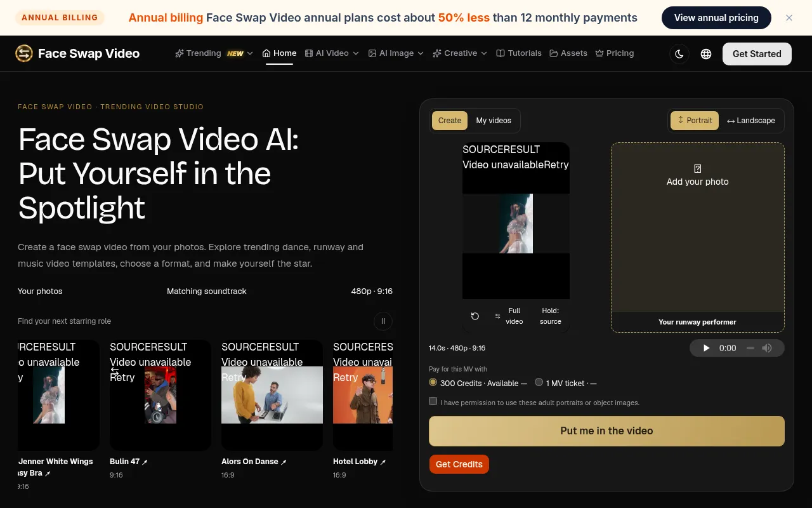
Task: Click the arrow icon next to Hotel Lobby
Action: (383, 462)
